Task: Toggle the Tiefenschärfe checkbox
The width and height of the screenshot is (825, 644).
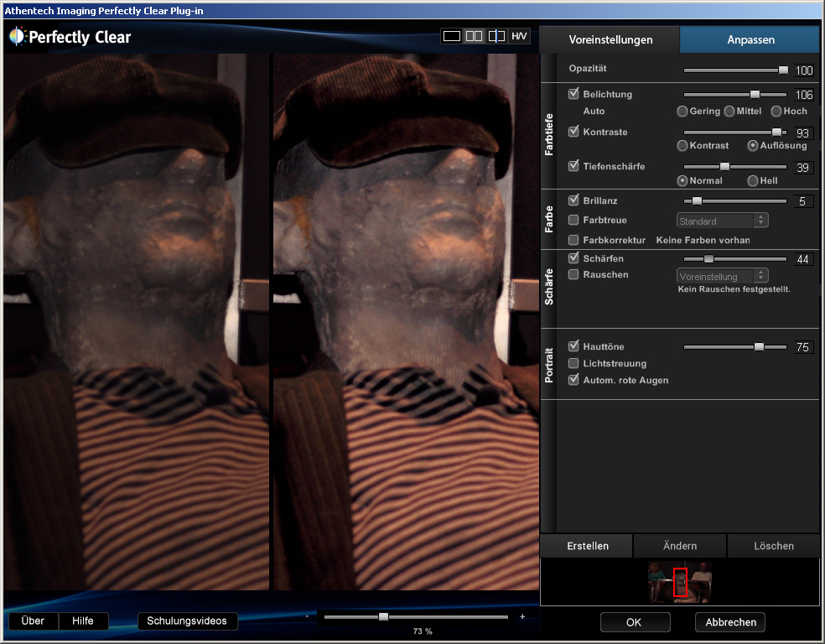Action: (x=573, y=166)
